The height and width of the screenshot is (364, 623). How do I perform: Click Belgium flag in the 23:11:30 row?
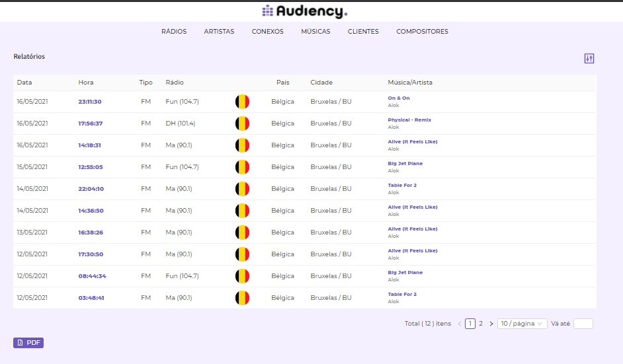[242, 102]
